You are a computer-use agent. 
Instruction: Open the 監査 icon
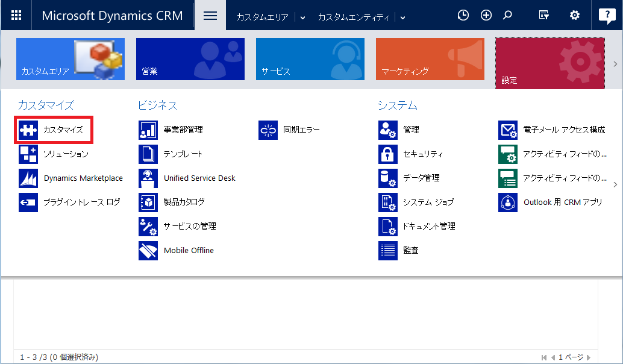[388, 251]
